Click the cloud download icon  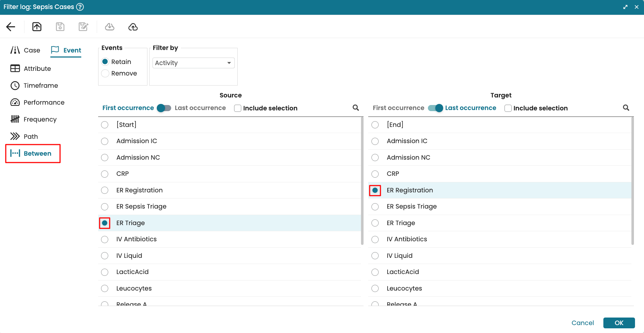[x=110, y=27]
